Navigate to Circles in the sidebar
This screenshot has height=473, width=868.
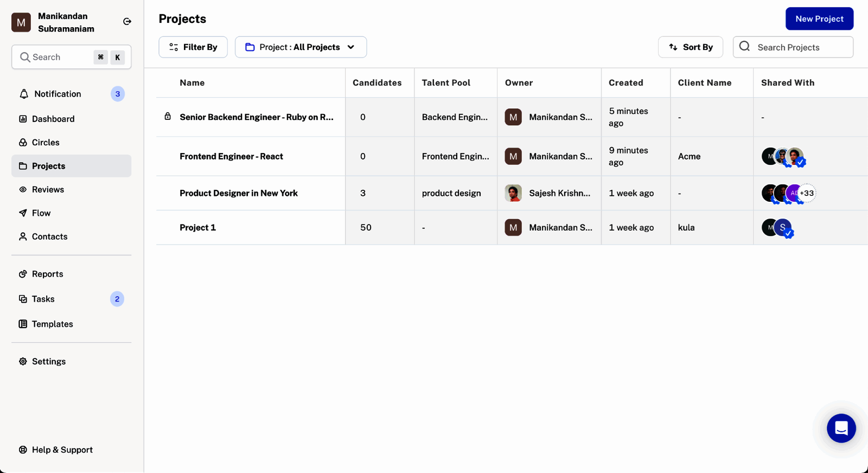[x=46, y=142]
